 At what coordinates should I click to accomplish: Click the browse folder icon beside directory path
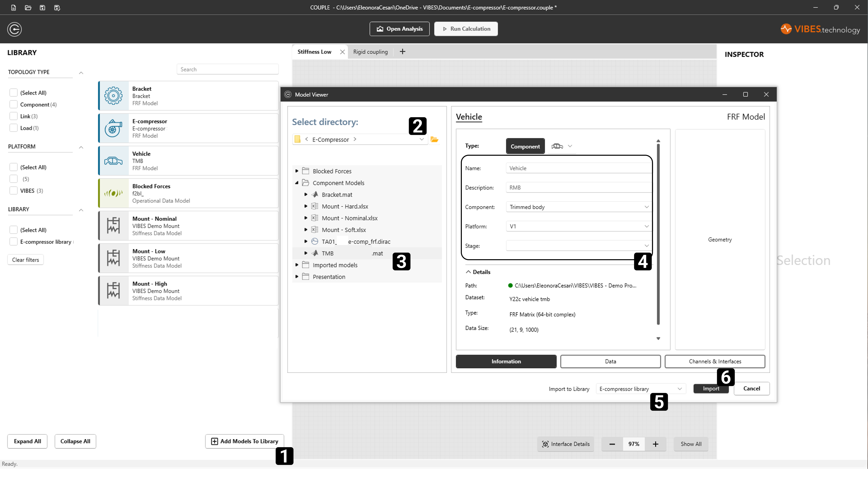click(434, 139)
